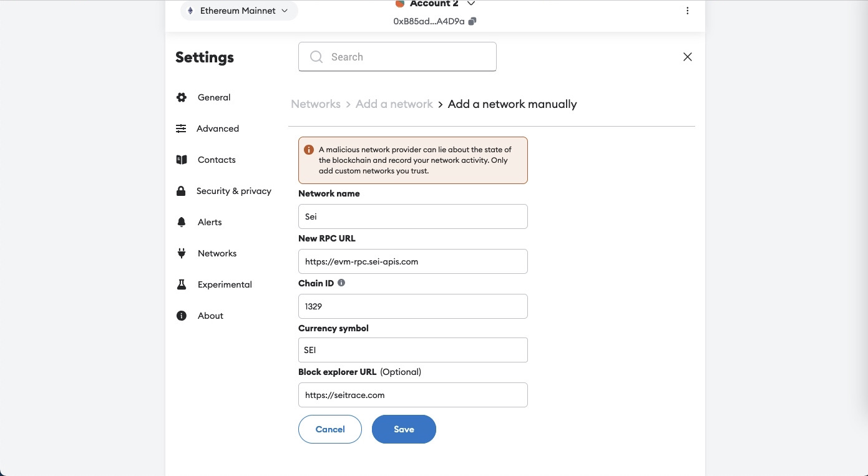Click the About info icon
Image resolution: width=868 pixels, height=476 pixels.
(181, 316)
